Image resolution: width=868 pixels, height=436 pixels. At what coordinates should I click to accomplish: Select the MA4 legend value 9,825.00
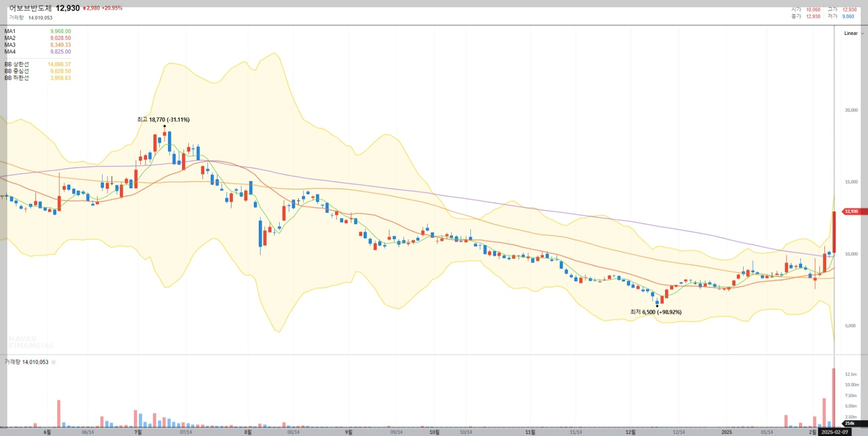[x=61, y=52]
